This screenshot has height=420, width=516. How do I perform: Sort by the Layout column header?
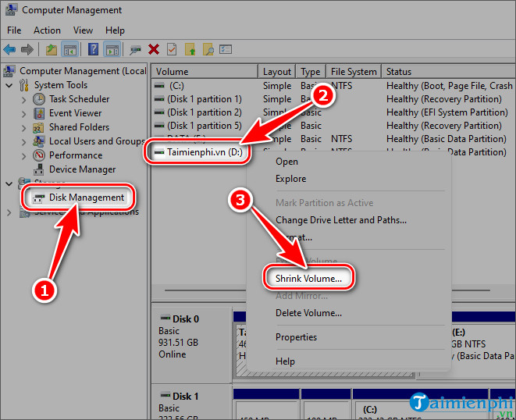tap(277, 71)
